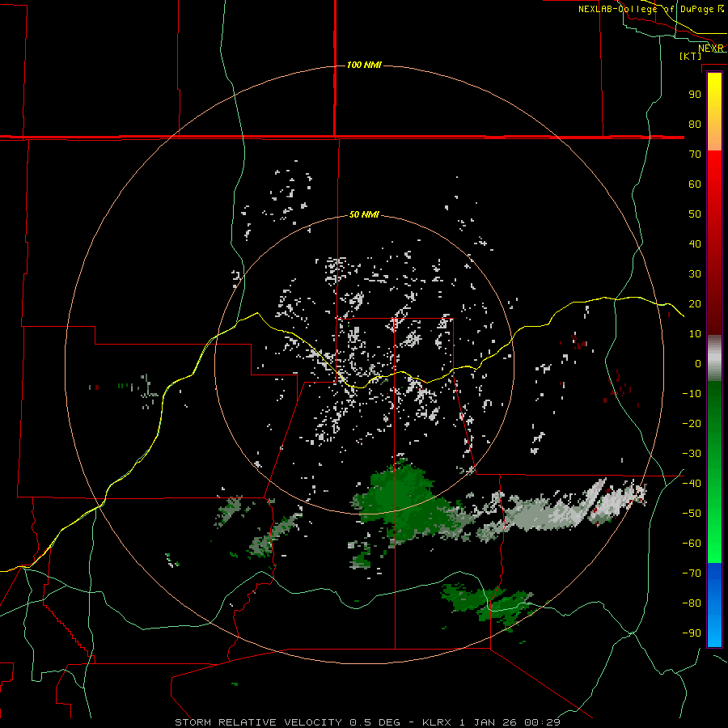Click the 90 value on velocity scale

695,95
